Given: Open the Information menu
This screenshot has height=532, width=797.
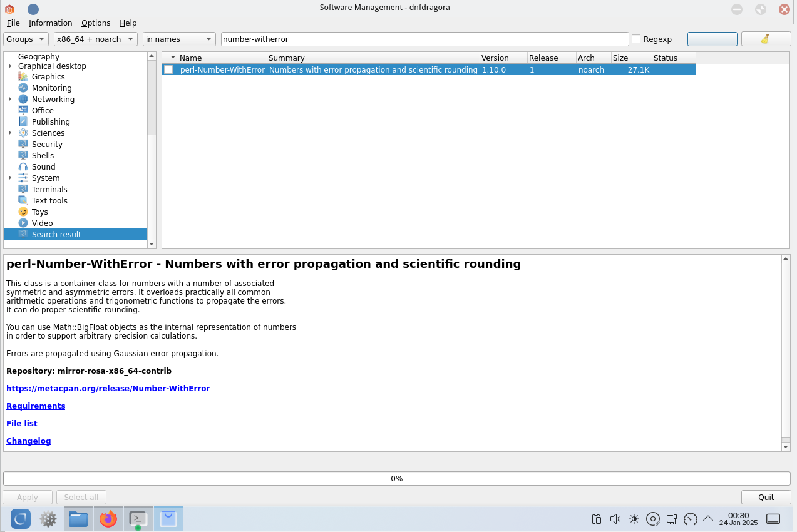Looking at the screenshot, I should coord(51,23).
